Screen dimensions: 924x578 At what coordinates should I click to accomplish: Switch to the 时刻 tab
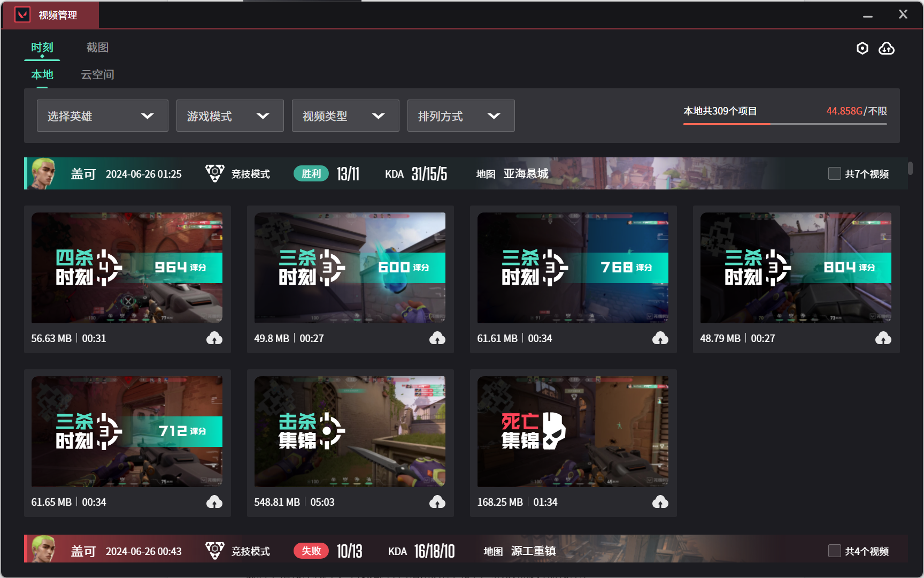(42, 48)
